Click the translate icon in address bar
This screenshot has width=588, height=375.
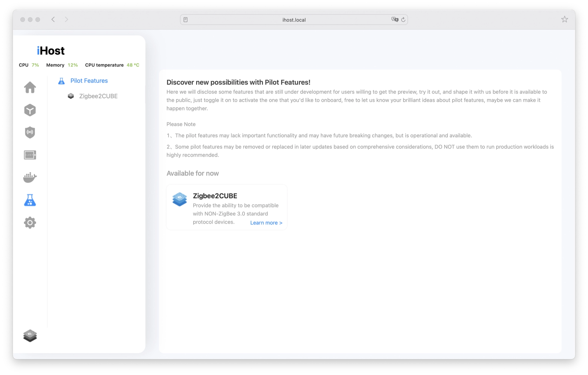[395, 19]
